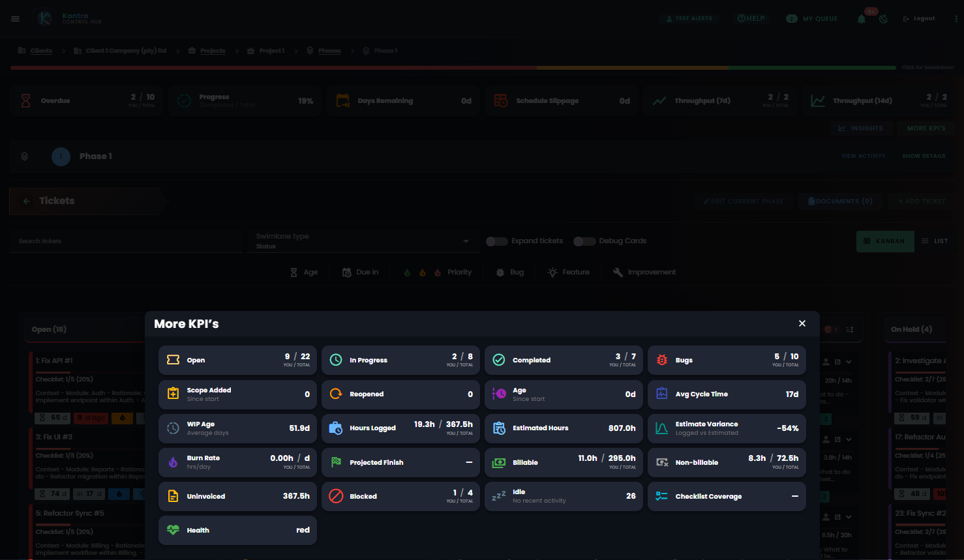
Task: Enable the Debug Cards switch
Action: (584, 241)
